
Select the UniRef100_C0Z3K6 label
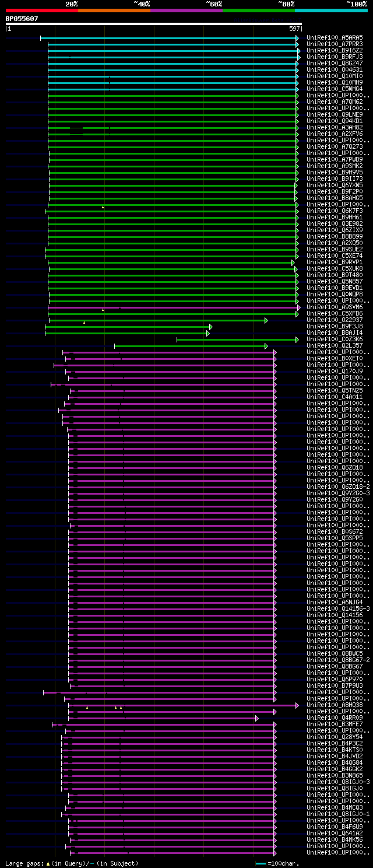click(335, 339)
